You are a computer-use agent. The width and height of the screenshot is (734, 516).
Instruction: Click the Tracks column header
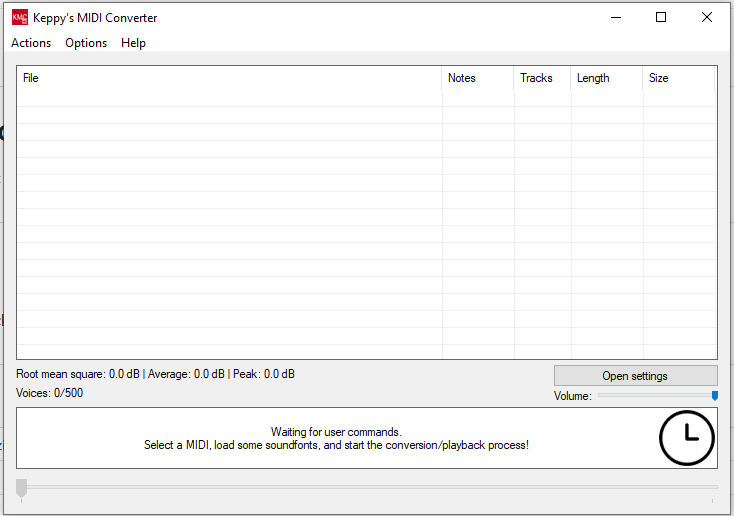[x=541, y=78]
